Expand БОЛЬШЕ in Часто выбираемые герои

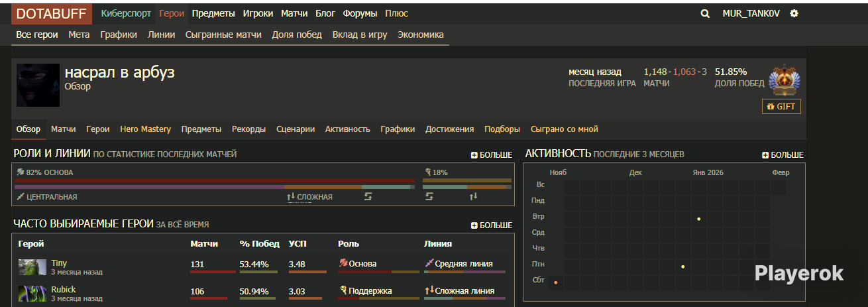coord(492,225)
